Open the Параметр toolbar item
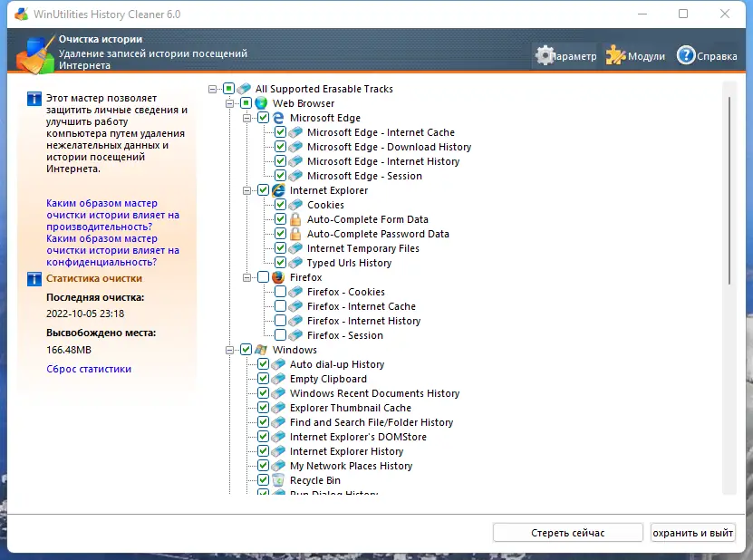The image size is (753, 560). (x=566, y=56)
